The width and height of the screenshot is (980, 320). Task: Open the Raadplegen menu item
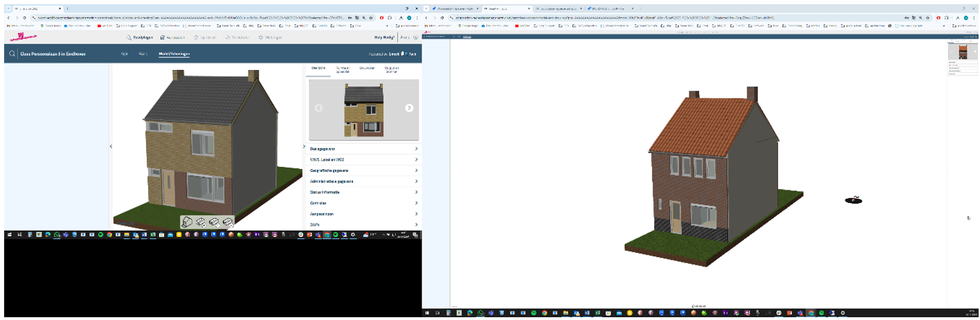click(x=138, y=37)
